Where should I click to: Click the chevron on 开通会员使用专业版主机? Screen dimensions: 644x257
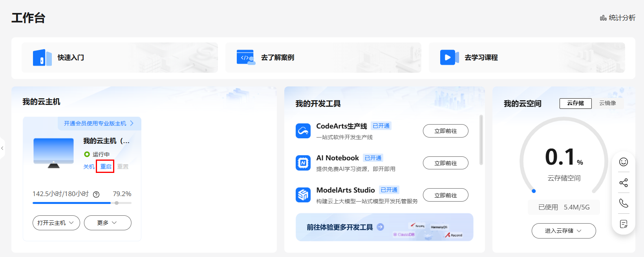click(x=132, y=123)
